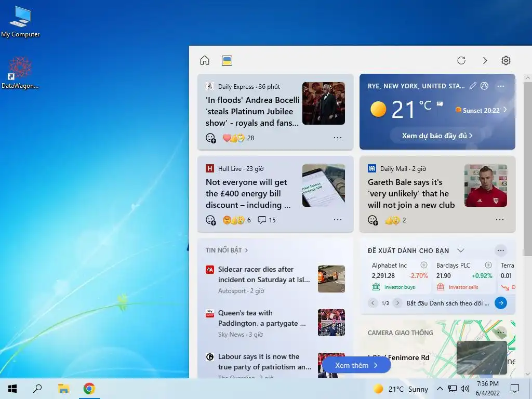
Task: Open 'TIN NỔI BẬT' top stories section
Action: 227,250
